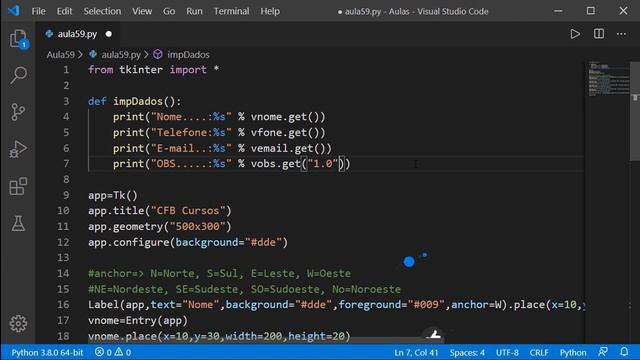Click CRLF end of line setting
The image size is (640, 360).
point(539,352)
